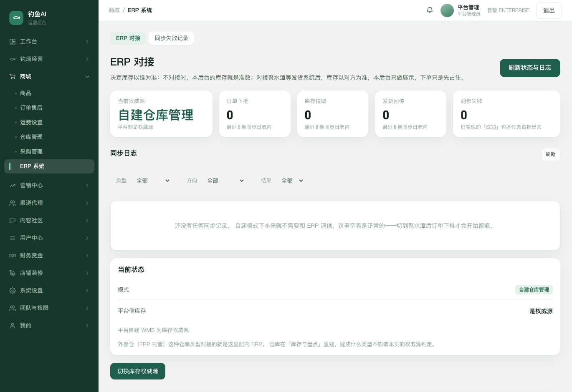Click the 系统设置 gear icon
Viewport: 572px width, 392px height.
[x=13, y=291]
